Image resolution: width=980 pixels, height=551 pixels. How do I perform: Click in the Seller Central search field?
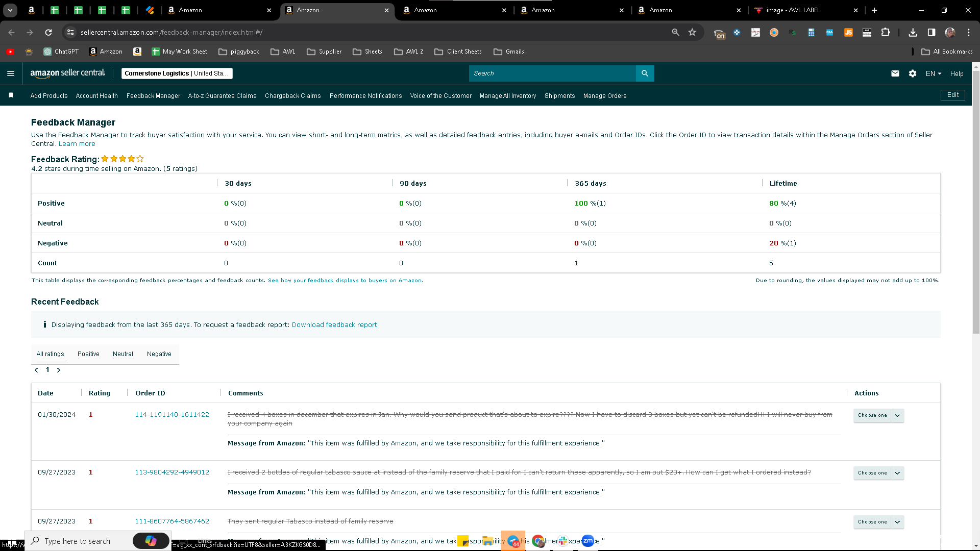pos(552,73)
